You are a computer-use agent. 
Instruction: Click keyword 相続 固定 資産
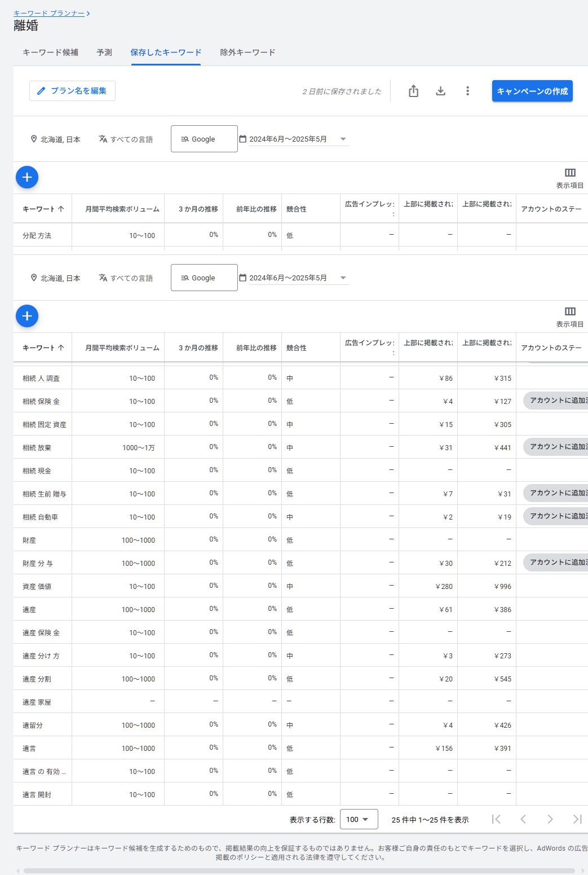pos(45,424)
